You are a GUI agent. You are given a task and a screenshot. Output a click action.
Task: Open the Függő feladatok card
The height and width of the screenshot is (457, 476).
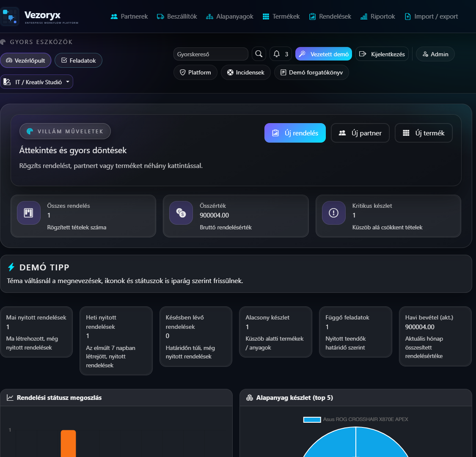click(x=355, y=332)
